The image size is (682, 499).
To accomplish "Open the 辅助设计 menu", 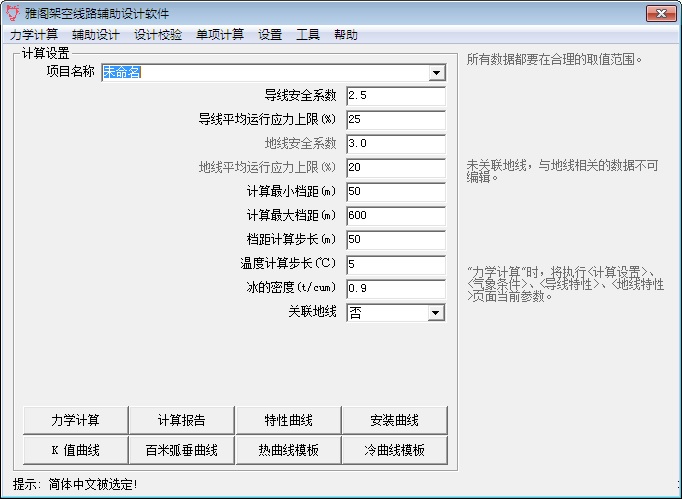I will pos(96,34).
